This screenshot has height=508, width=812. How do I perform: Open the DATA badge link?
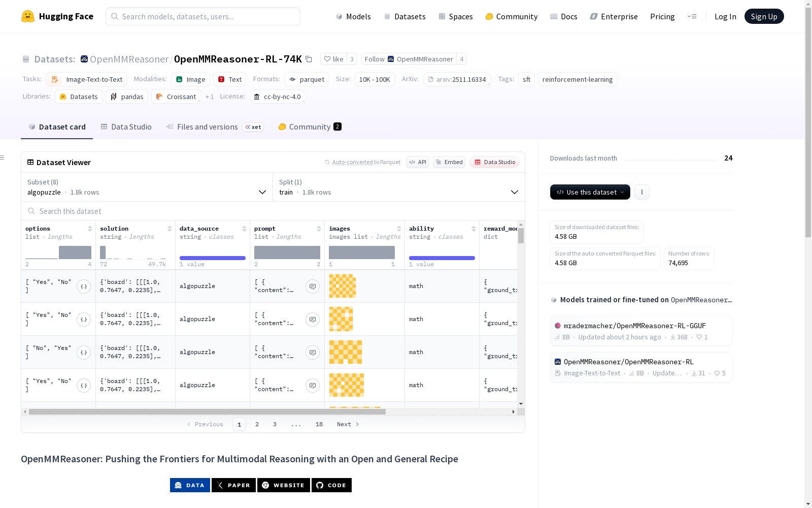point(190,485)
